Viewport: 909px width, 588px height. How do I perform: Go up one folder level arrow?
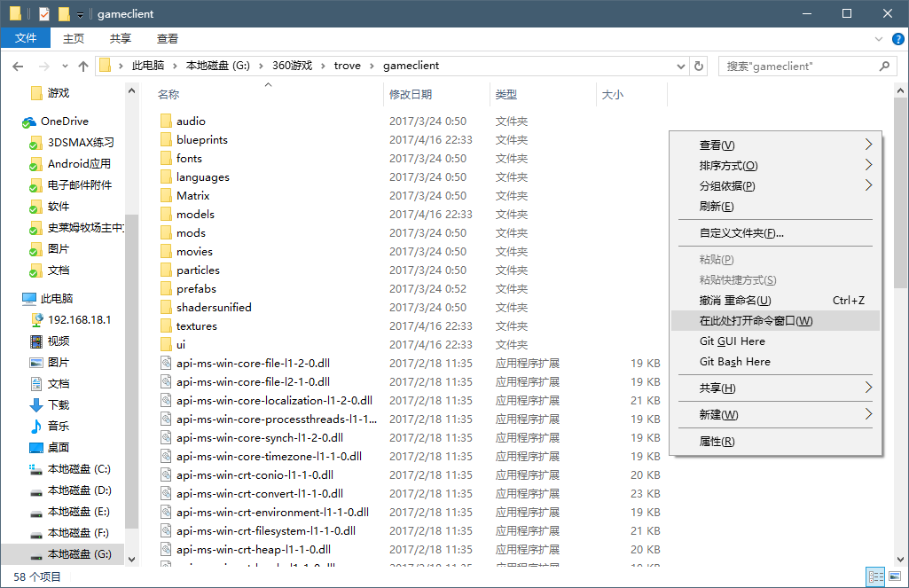[x=82, y=67]
